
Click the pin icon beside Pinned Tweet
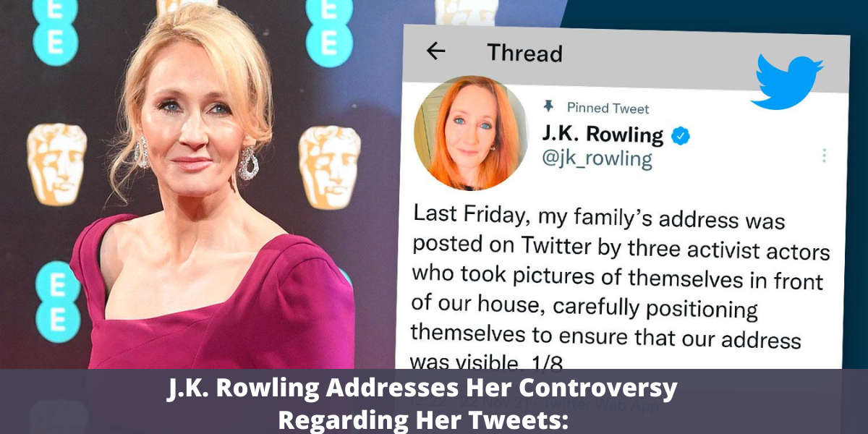tap(548, 106)
